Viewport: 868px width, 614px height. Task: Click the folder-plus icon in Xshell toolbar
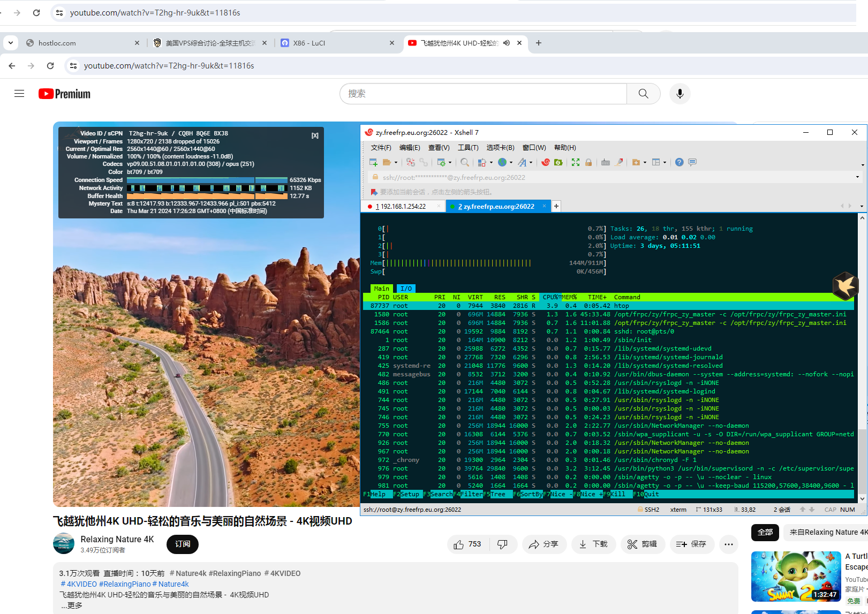(x=636, y=162)
